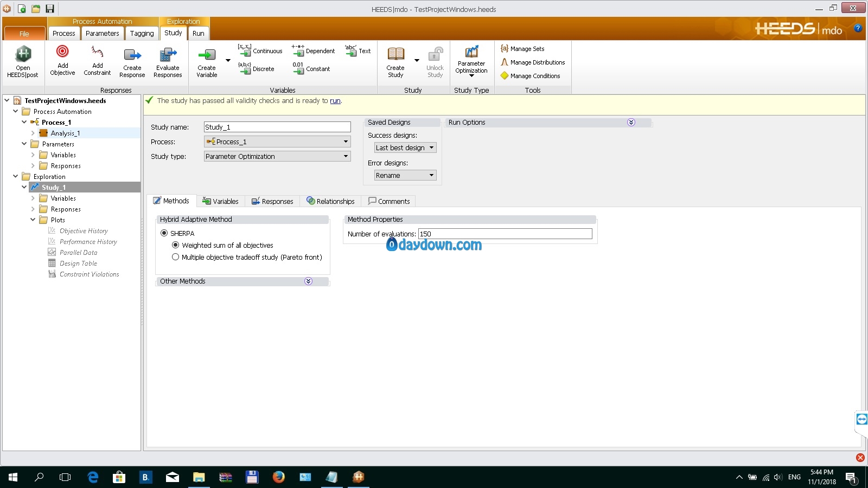This screenshot has width=868, height=488.
Task: Open Error designs dropdown showing Rename
Action: 405,175
